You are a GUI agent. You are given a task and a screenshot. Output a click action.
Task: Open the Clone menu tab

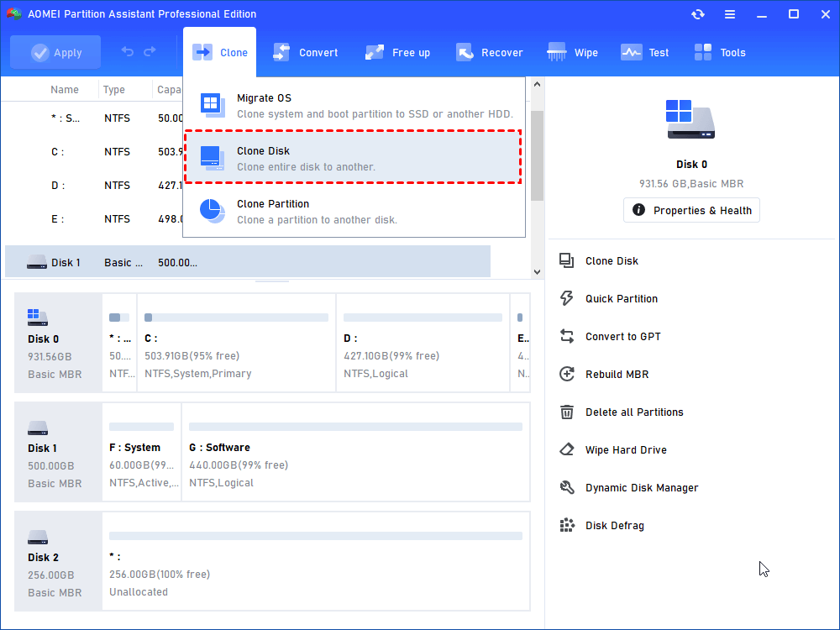219,52
